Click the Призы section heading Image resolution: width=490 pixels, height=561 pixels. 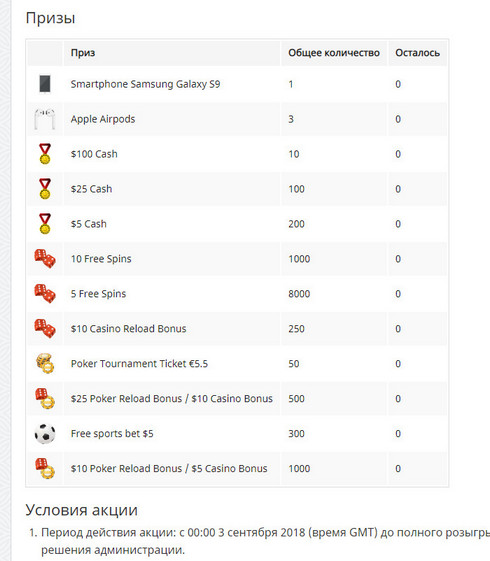(50, 18)
